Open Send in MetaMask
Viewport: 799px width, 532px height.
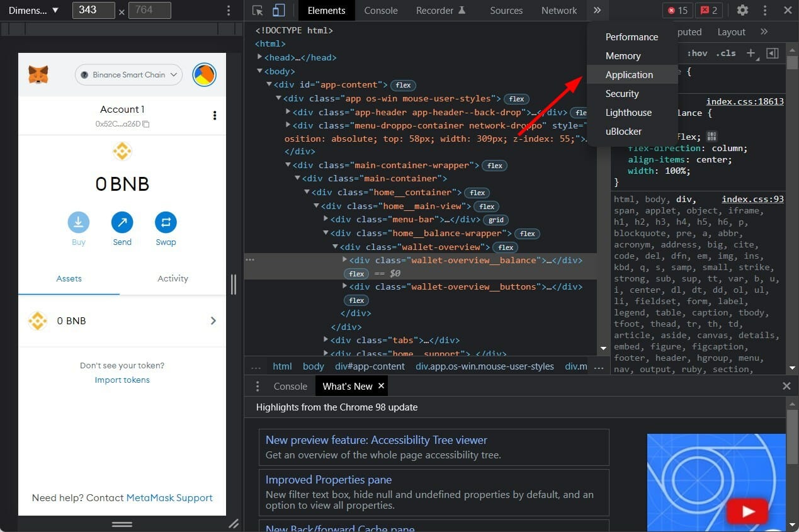tap(122, 222)
